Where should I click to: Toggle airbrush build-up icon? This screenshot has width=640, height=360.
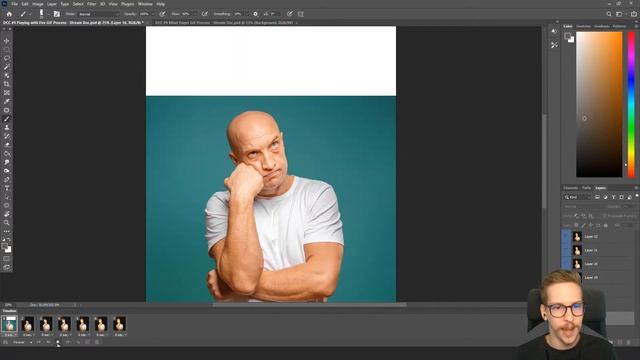tap(205, 14)
